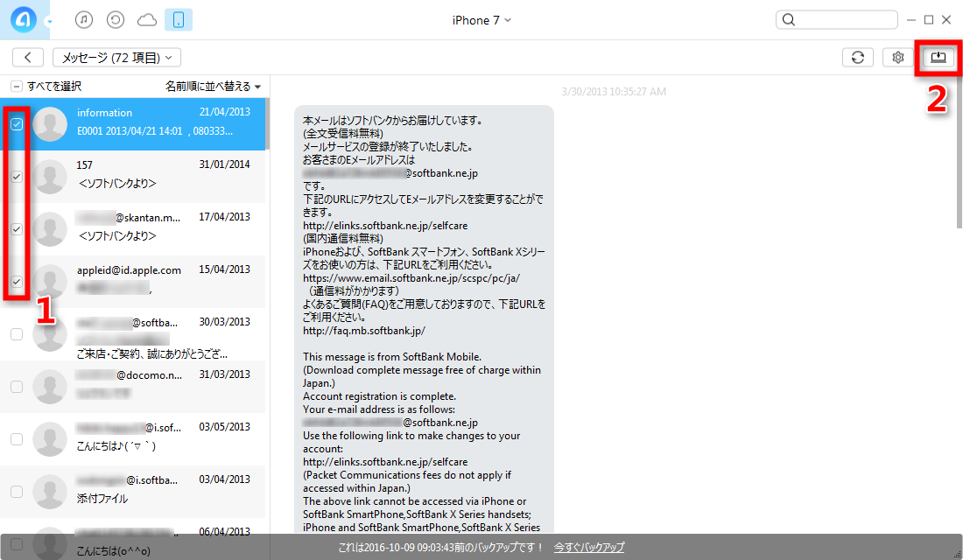Image resolution: width=963 pixels, height=560 pixels.
Task: Uncheck the 157 conversation checkbox
Action: 17,176
